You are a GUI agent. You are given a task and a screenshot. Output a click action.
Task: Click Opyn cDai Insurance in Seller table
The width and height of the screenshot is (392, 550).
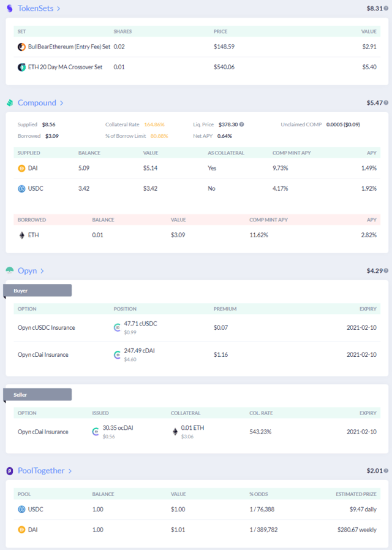43,432
